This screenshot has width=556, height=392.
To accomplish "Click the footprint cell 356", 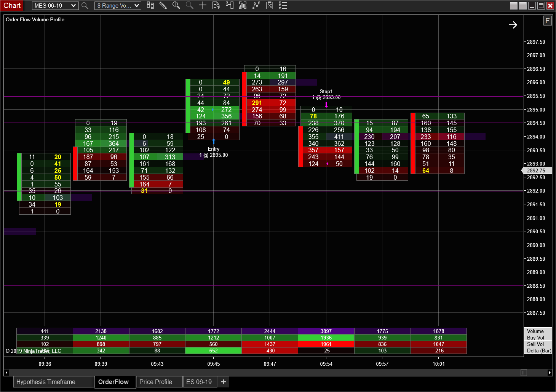I will coord(227,116).
